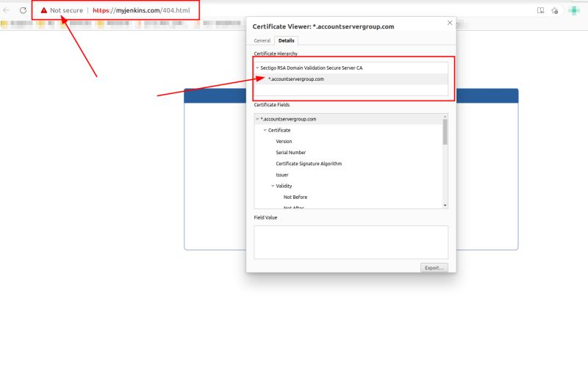The width and height of the screenshot is (588, 370).
Task: Select the Details tab
Action: pos(287,40)
